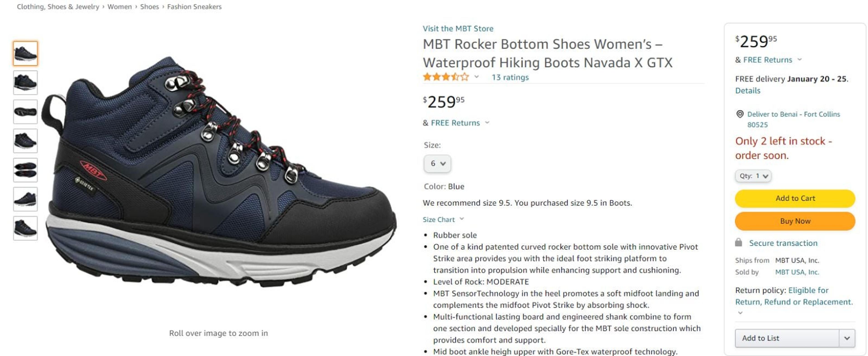Image resolution: width=868 pixels, height=356 pixels.
Task: Open Fashion Sneakers breadcrumb category
Action: [x=194, y=7]
